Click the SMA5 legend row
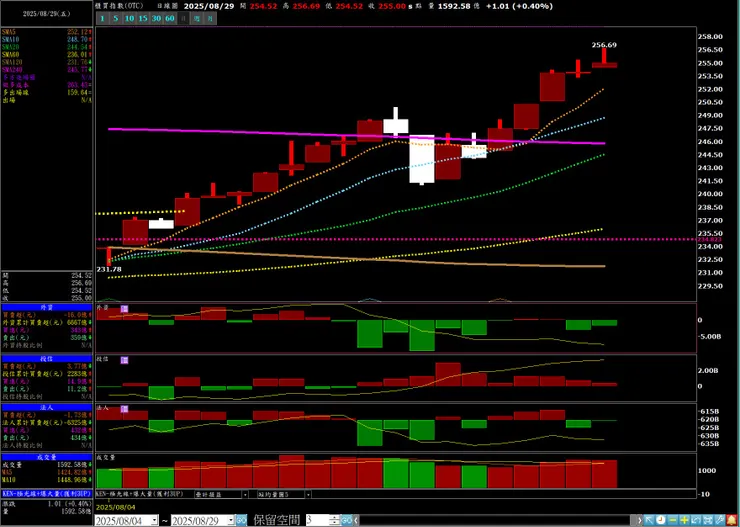The width and height of the screenshot is (740, 527). click(47, 32)
